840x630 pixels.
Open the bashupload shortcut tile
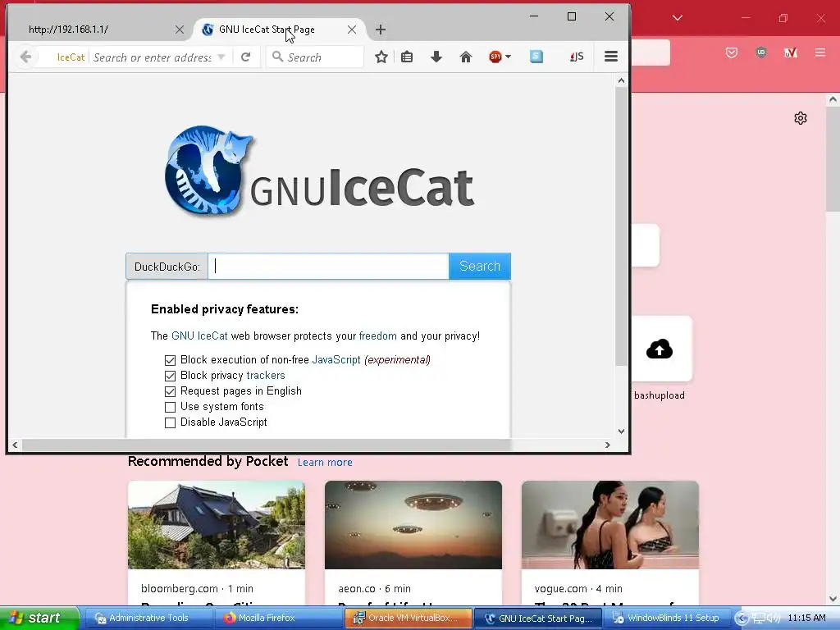coord(660,349)
